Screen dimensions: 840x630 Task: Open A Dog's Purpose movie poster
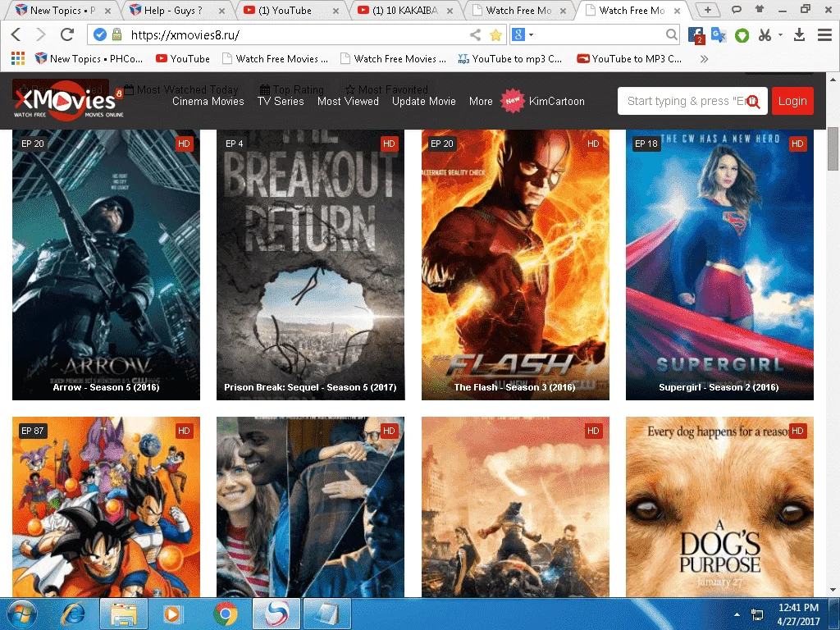click(719, 507)
